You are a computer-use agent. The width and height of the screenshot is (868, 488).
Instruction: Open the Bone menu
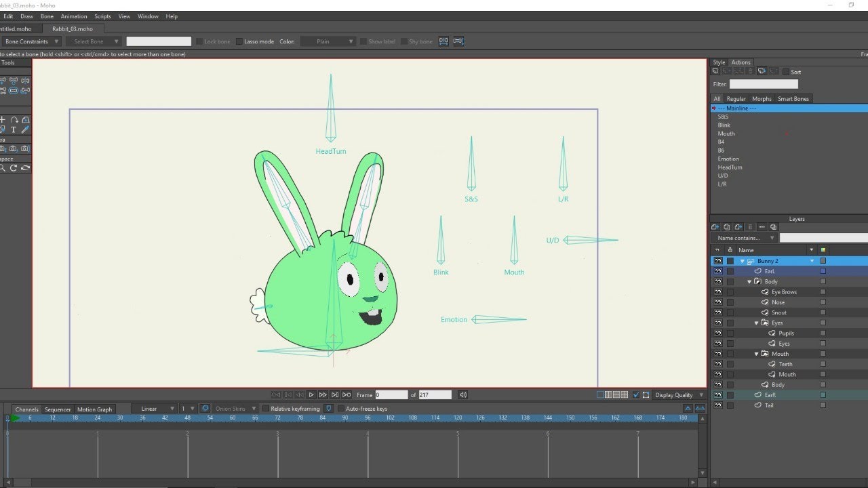[x=47, y=16]
